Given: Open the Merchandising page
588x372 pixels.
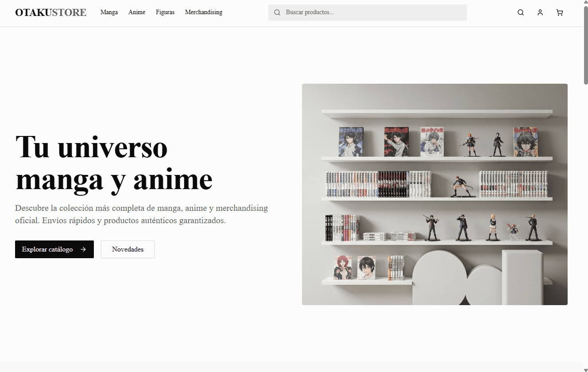Looking at the screenshot, I should (203, 12).
